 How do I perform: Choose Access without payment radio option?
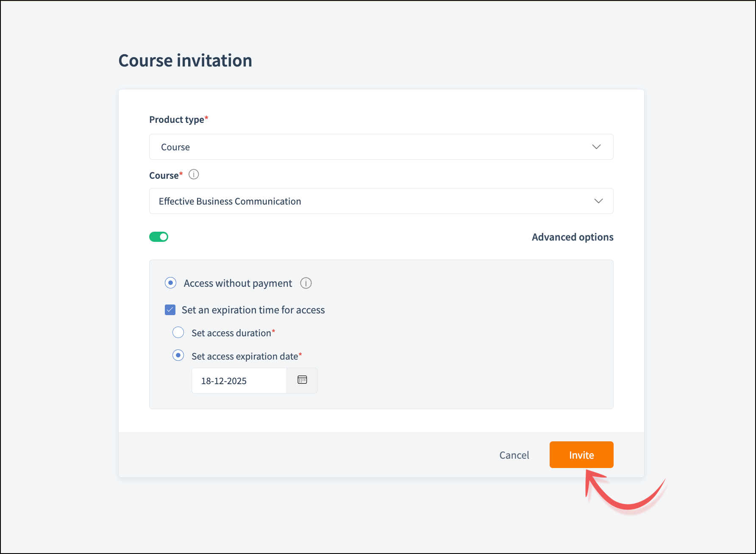171,283
